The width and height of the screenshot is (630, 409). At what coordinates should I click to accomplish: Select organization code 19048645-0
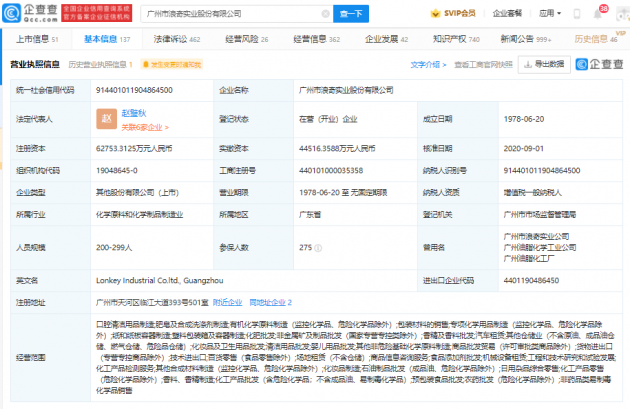(117, 170)
